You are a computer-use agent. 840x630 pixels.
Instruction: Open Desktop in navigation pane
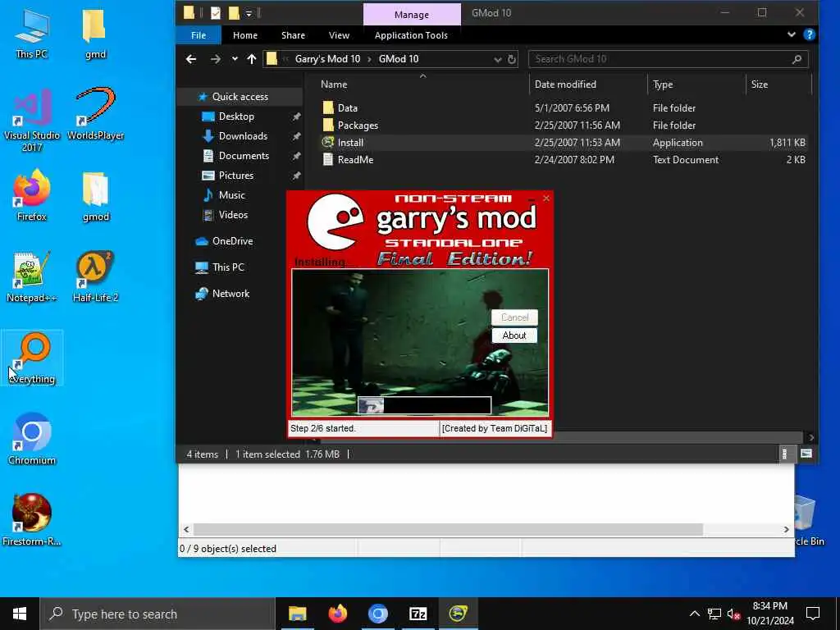pos(236,116)
